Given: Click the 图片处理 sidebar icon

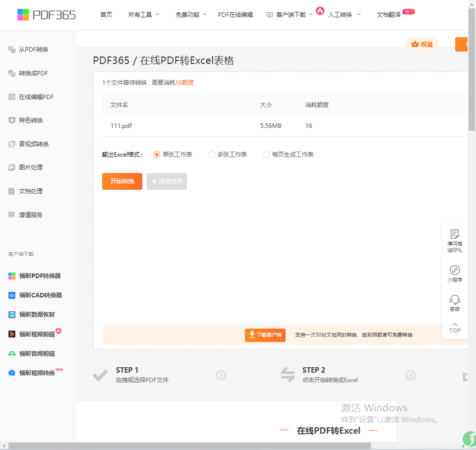Looking at the screenshot, I should coord(12,167).
